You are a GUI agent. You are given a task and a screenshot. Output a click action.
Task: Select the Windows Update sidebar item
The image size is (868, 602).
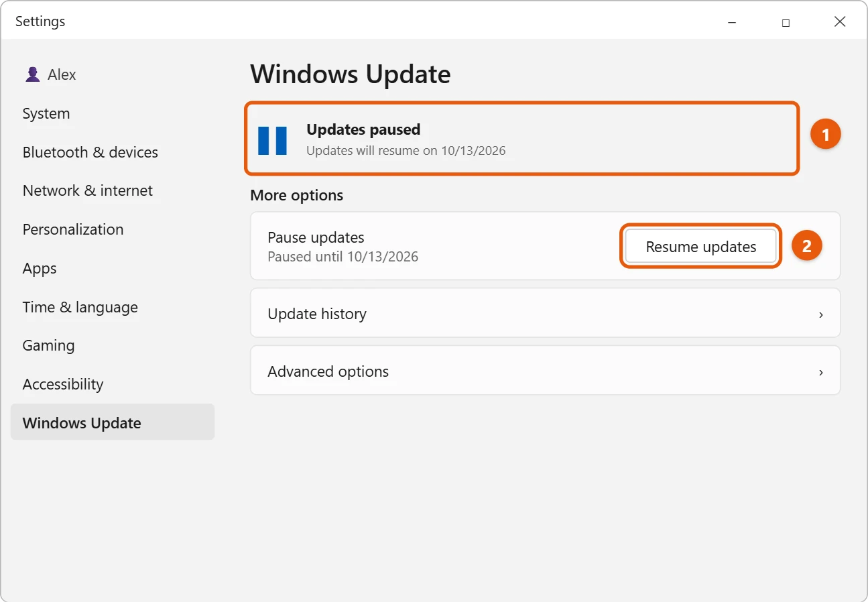[113, 422]
